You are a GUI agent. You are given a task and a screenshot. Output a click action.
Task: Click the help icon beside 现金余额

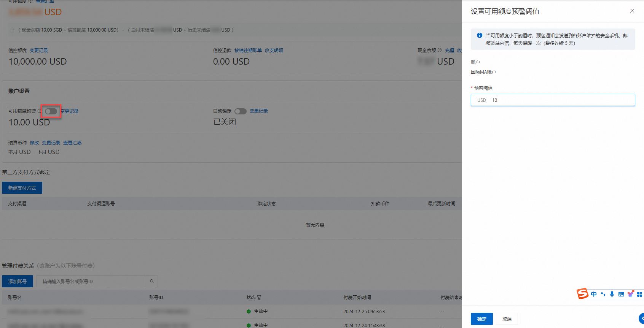[440, 50]
